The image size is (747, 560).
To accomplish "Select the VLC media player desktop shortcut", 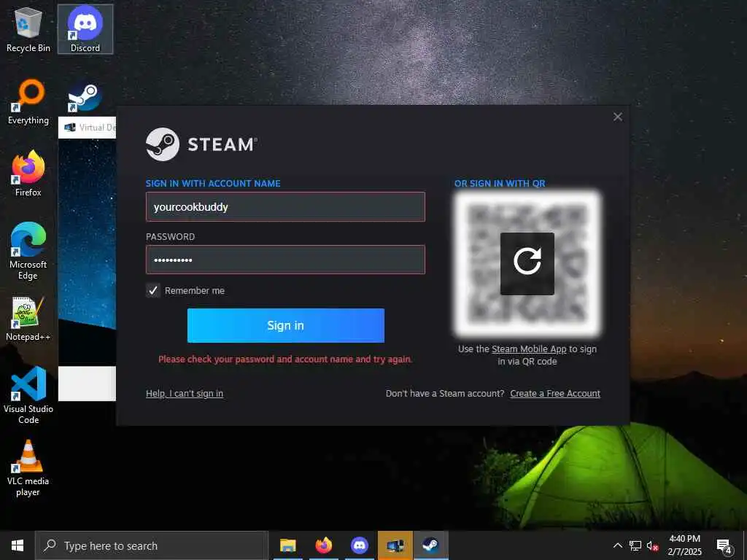I will 28,467.
